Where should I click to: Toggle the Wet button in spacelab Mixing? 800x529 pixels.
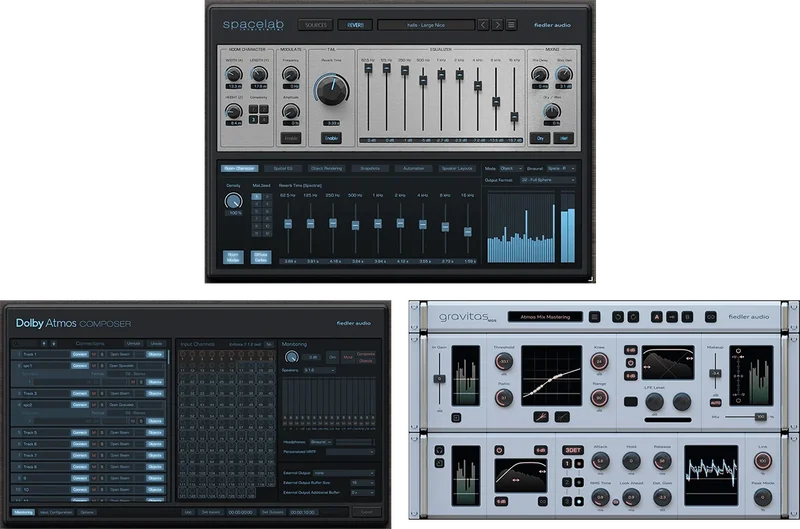pyautogui.click(x=563, y=138)
